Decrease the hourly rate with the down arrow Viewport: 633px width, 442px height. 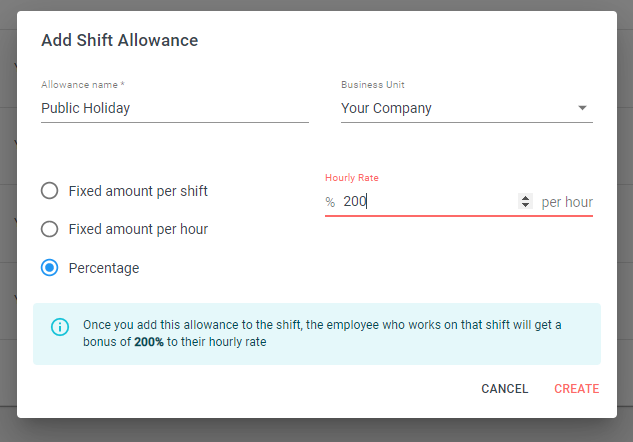[x=525, y=205]
